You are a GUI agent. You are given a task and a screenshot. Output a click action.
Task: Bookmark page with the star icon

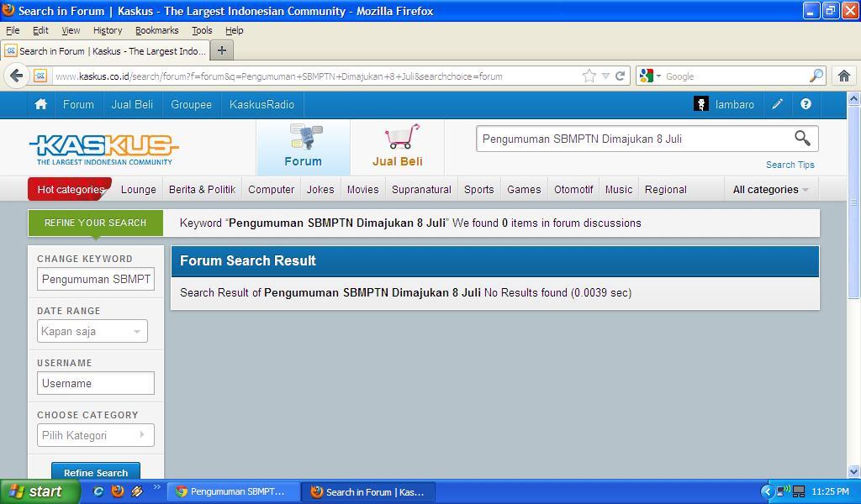(589, 76)
